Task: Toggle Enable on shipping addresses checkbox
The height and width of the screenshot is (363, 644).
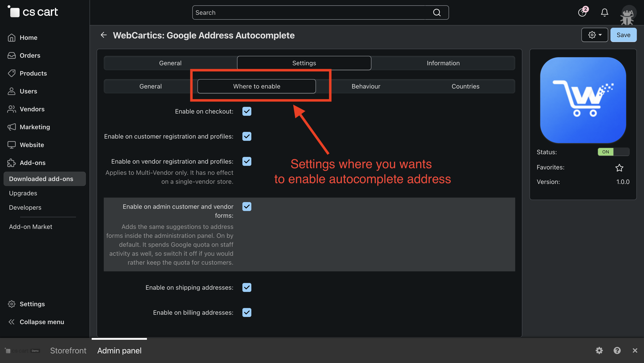Action: pyautogui.click(x=247, y=287)
